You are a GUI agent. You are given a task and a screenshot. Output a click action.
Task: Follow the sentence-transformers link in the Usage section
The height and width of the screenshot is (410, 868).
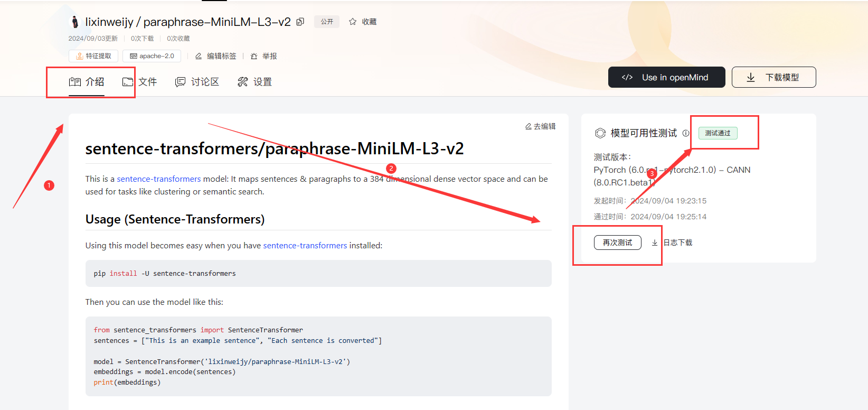[x=305, y=246]
